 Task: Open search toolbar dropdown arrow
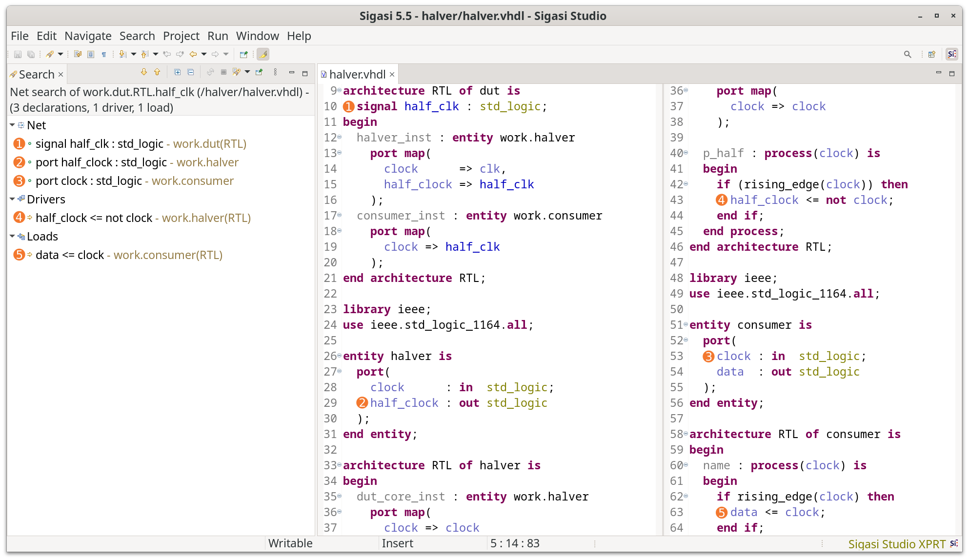coord(61,54)
